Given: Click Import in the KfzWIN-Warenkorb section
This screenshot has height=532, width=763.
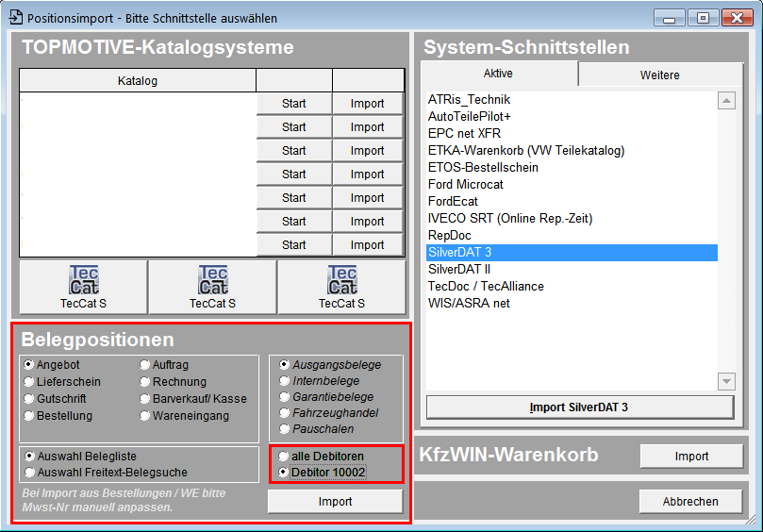Looking at the screenshot, I should [x=691, y=457].
